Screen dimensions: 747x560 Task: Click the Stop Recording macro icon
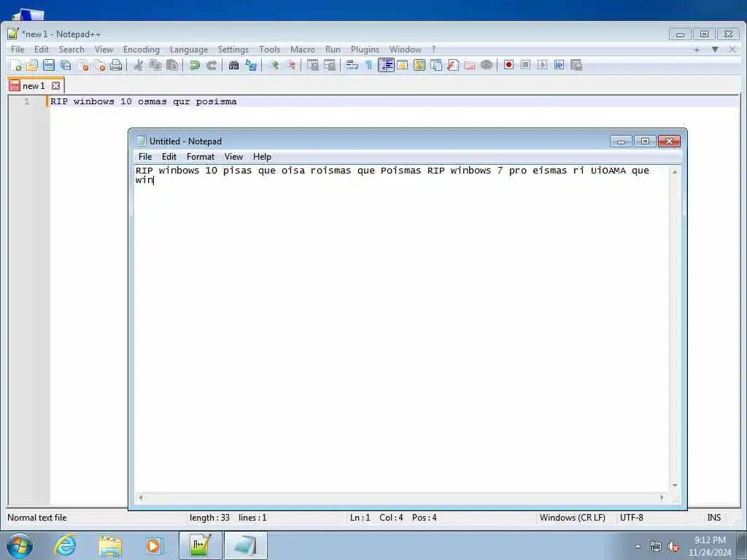pos(525,65)
